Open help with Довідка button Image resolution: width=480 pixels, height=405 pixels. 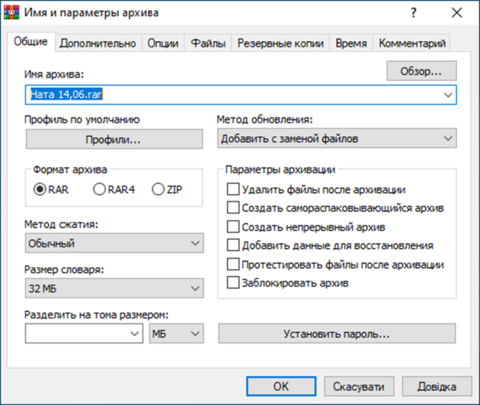(x=437, y=386)
